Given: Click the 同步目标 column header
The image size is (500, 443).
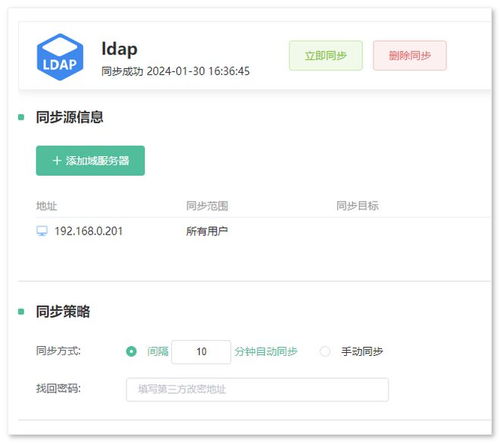Looking at the screenshot, I should click(x=357, y=206).
